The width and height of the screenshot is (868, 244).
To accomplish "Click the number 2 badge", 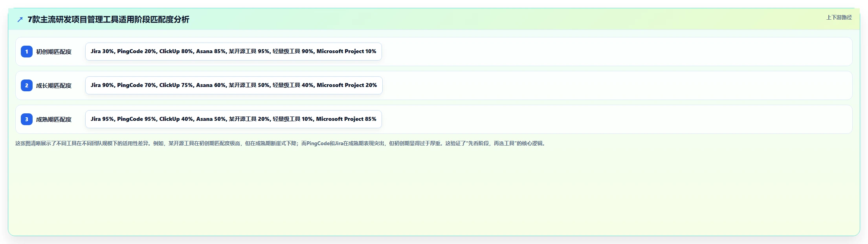I will pos(27,85).
